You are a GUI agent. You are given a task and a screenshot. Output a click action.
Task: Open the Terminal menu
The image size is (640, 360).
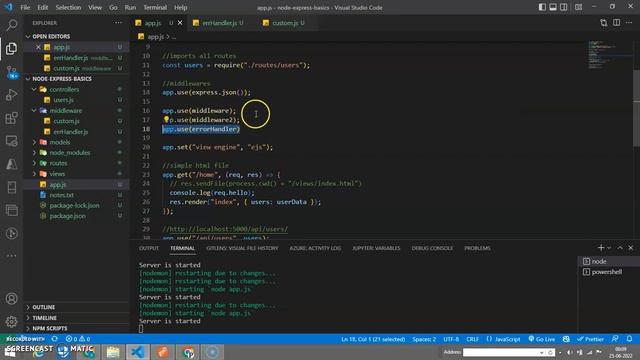[x=155, y=7]
